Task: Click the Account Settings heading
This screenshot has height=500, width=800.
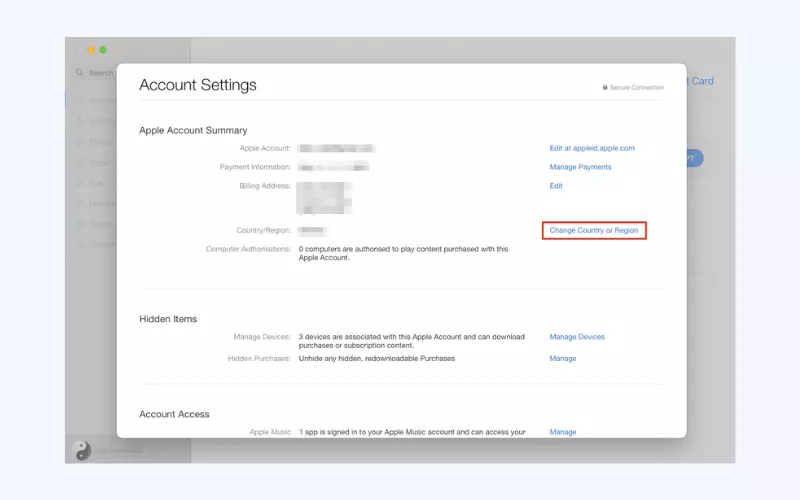Action: click(x=198, y=85)
